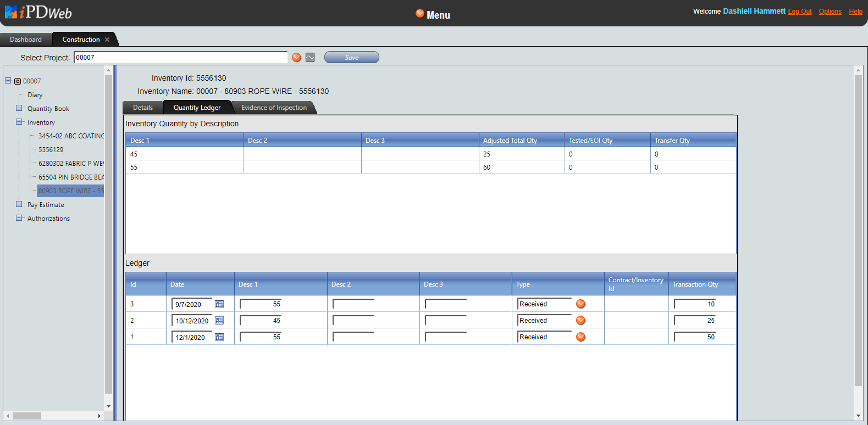
Task: Switch to the Details tab
Action: pyautogui.click(x=143, y=108)
